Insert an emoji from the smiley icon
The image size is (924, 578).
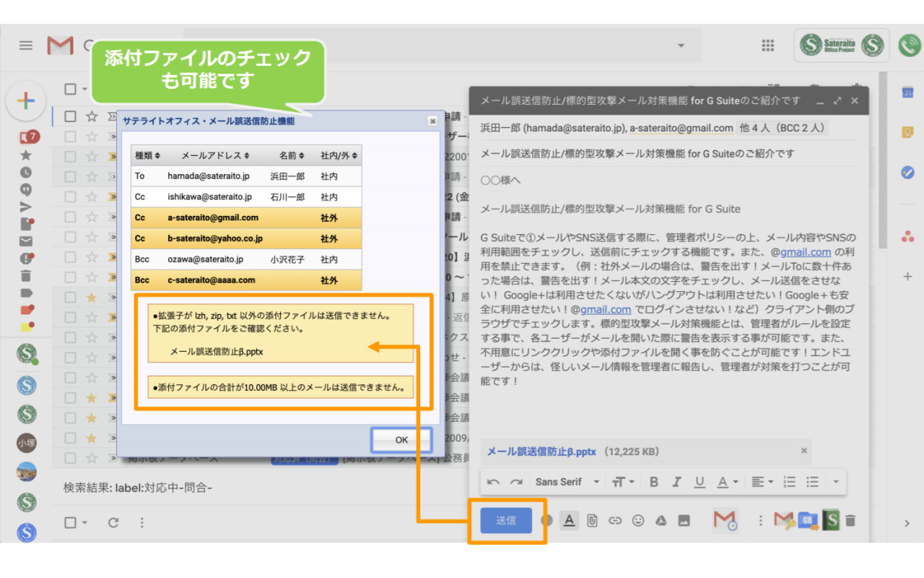click(x=638, y=520)
